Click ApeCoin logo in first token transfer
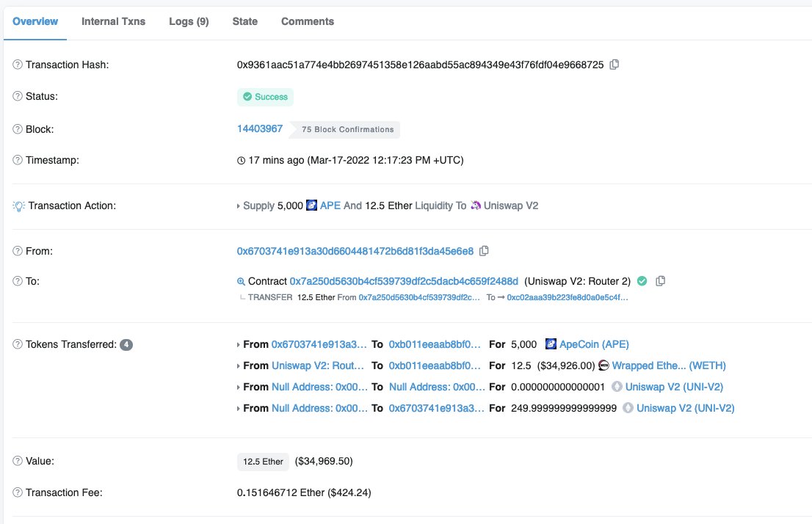Screen dimensions: 812x524 pos(551,344)
